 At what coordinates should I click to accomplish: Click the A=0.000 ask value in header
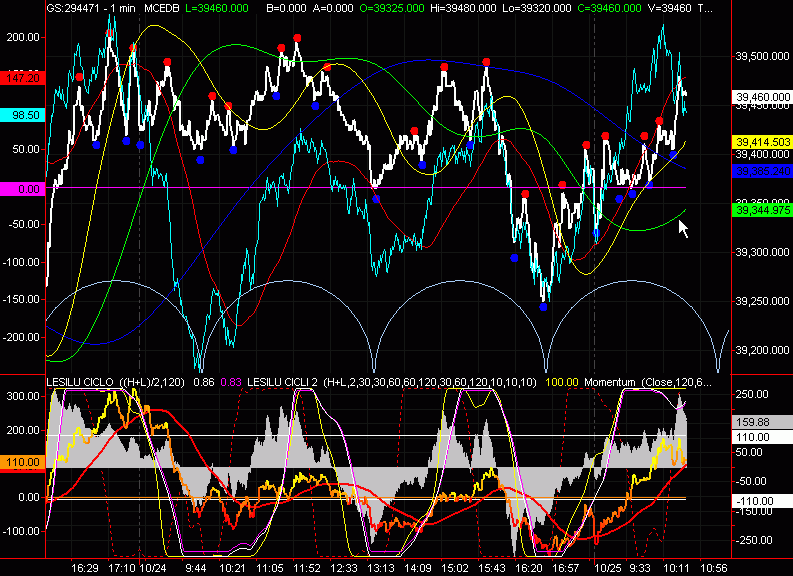333,8
